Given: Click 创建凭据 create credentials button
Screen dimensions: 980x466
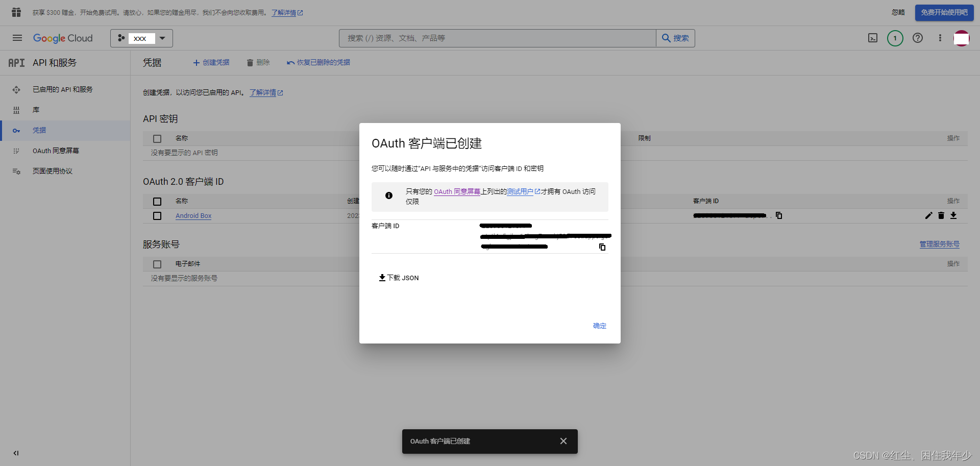Looking at the screenshot, I should pos(211,62).
